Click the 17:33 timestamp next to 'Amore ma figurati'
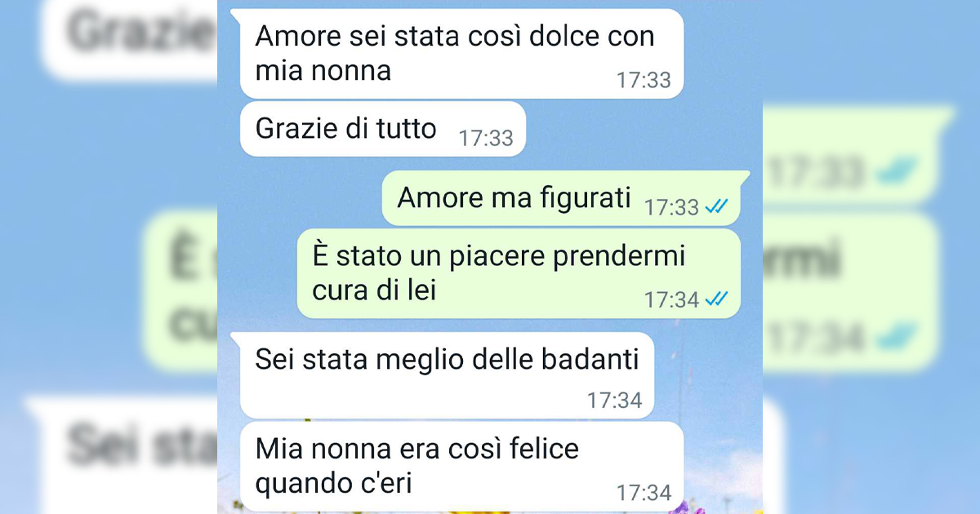 coord(672,207)
